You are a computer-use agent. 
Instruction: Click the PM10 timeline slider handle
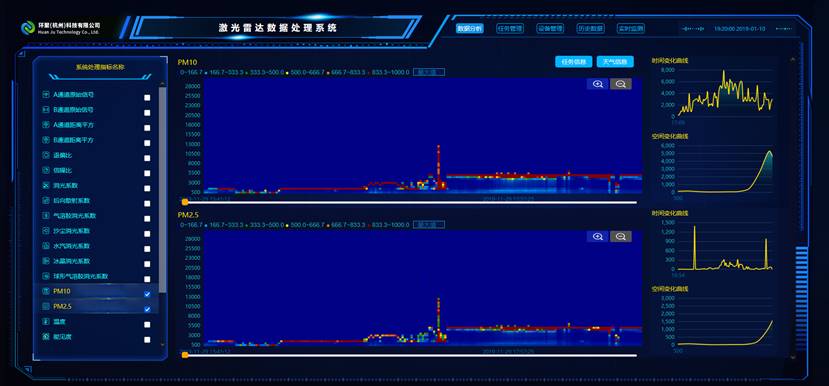tap(185, 202)
